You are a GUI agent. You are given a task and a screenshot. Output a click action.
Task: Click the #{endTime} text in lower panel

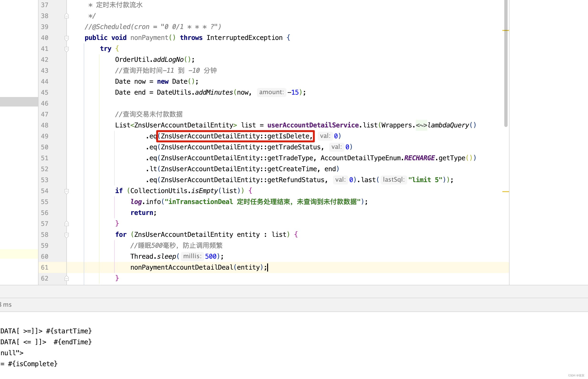click(73, 342)
